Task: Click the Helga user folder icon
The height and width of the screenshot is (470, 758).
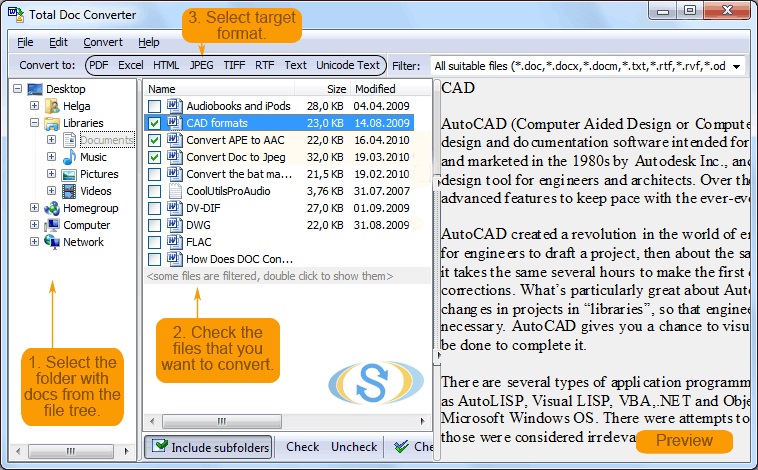Action: click(52, 106)
